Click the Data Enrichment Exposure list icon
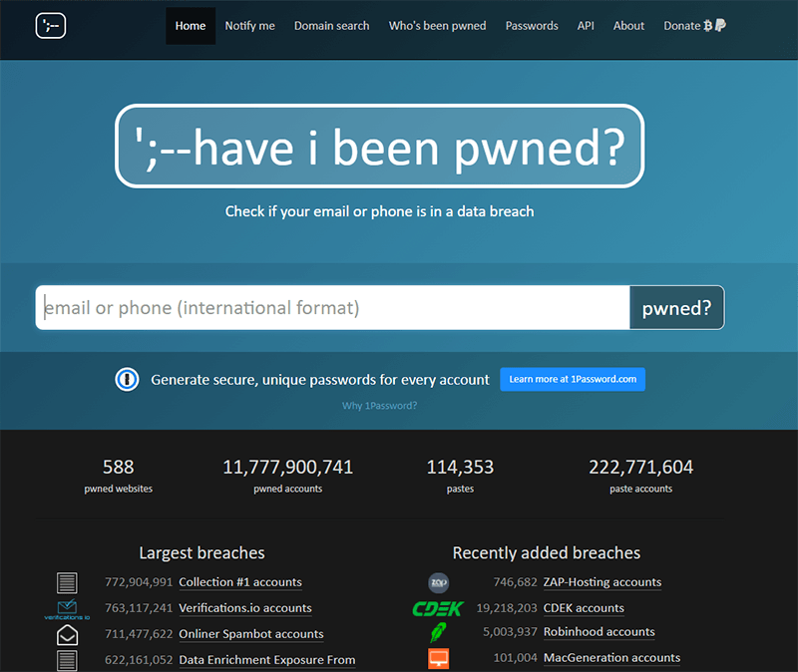798x672 pixels. coord(67,659)
